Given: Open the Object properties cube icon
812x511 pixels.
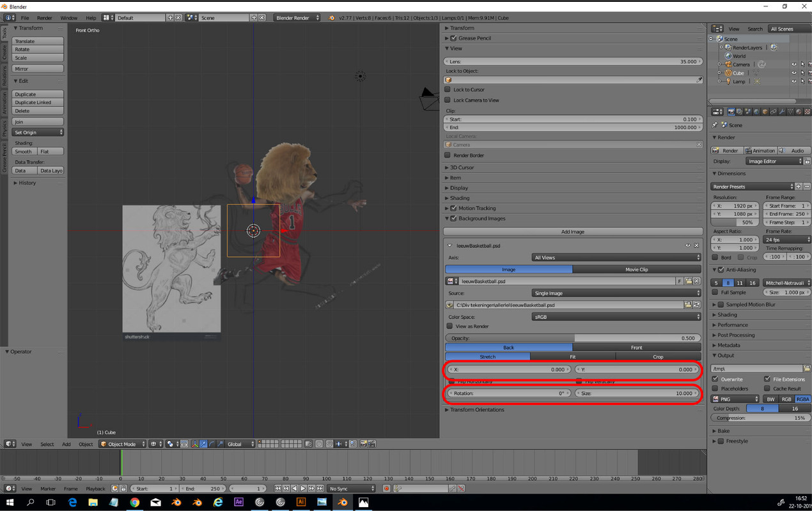Looking at the screenshot, I should (765, 112).
